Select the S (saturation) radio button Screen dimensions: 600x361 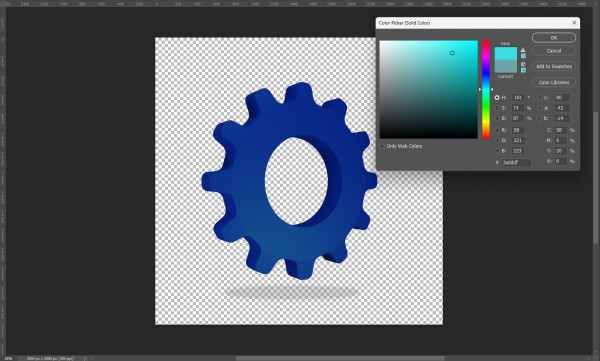tap(497, 108)
